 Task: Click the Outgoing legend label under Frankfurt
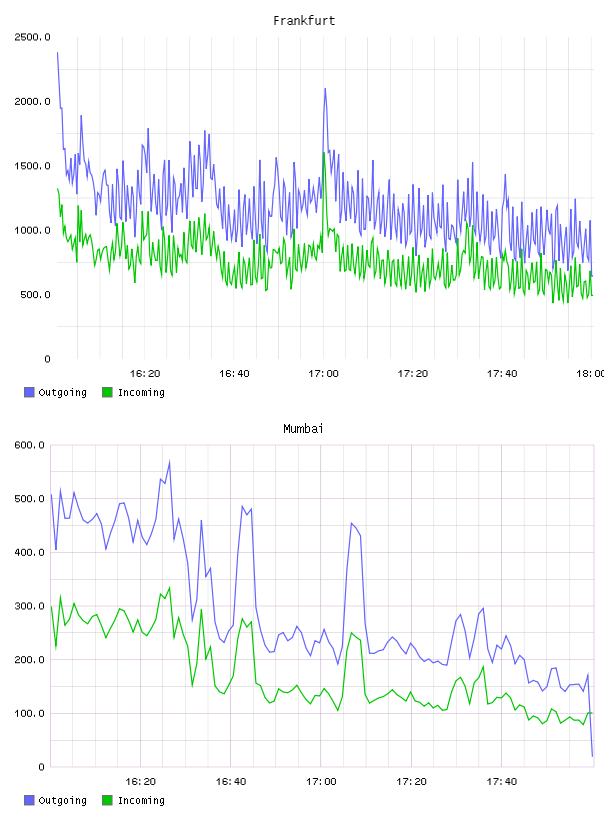point(62,393)
